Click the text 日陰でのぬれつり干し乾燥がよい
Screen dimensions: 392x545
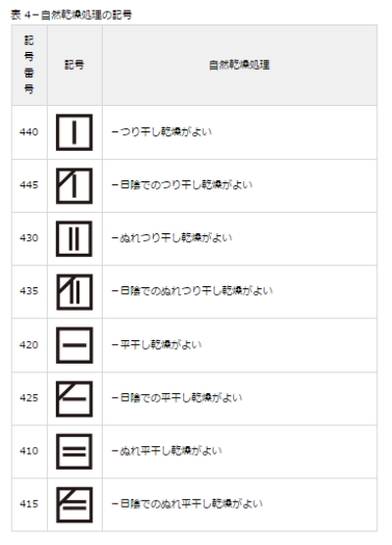coord(196,290)
